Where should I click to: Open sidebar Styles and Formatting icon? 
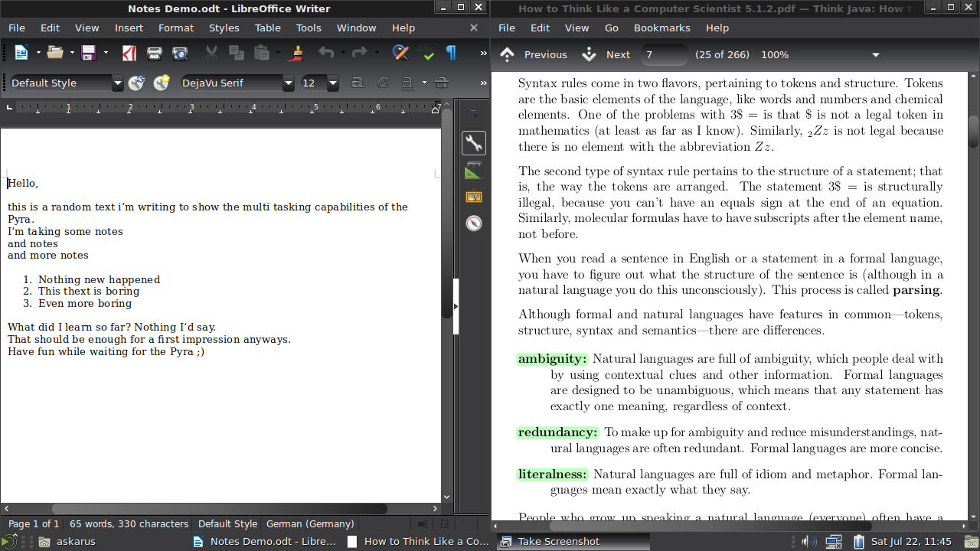[474, 171]
